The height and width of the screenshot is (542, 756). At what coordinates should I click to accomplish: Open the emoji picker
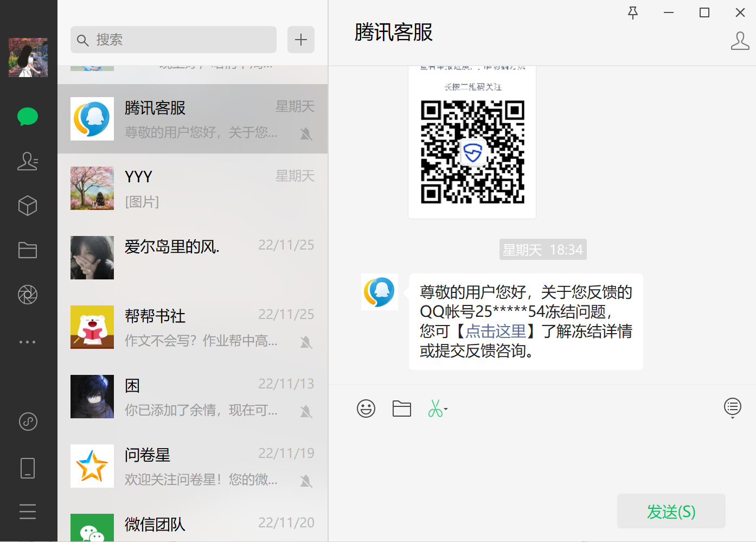pos(366,409)
